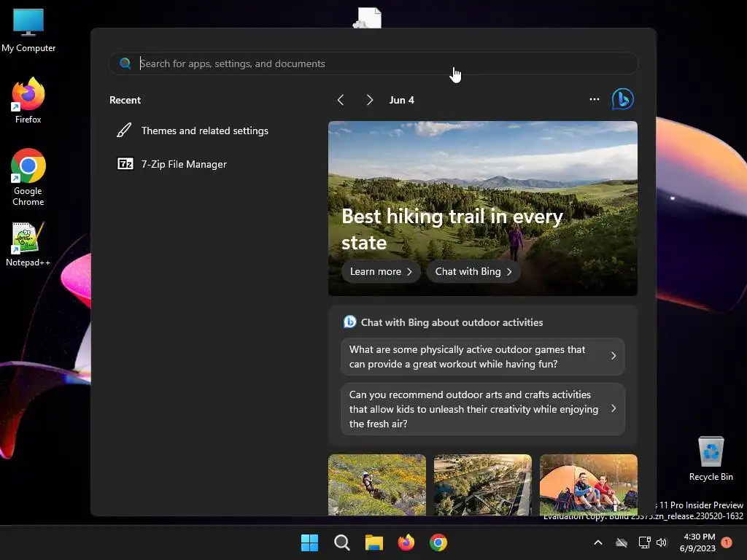Image resolution: width=747 pixels, height=560 pixels.
Task: Click the network display tray icon
Action: click(644, 542)
